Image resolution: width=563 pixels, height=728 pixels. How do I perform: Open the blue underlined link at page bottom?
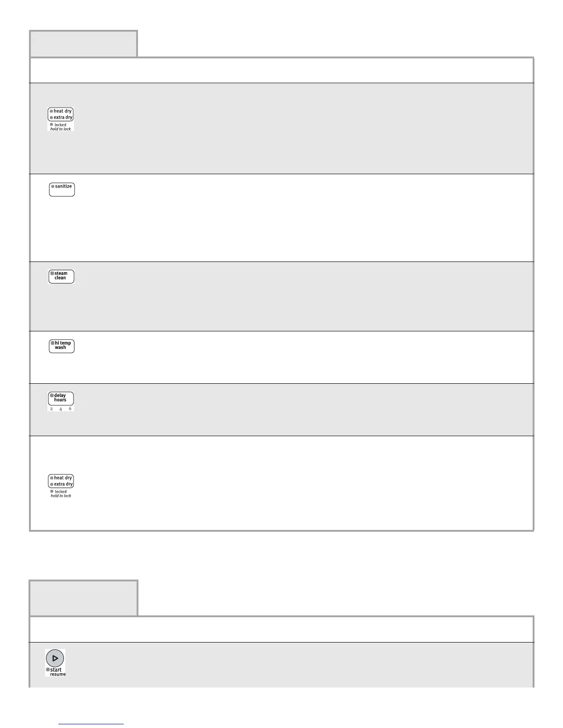91,724
